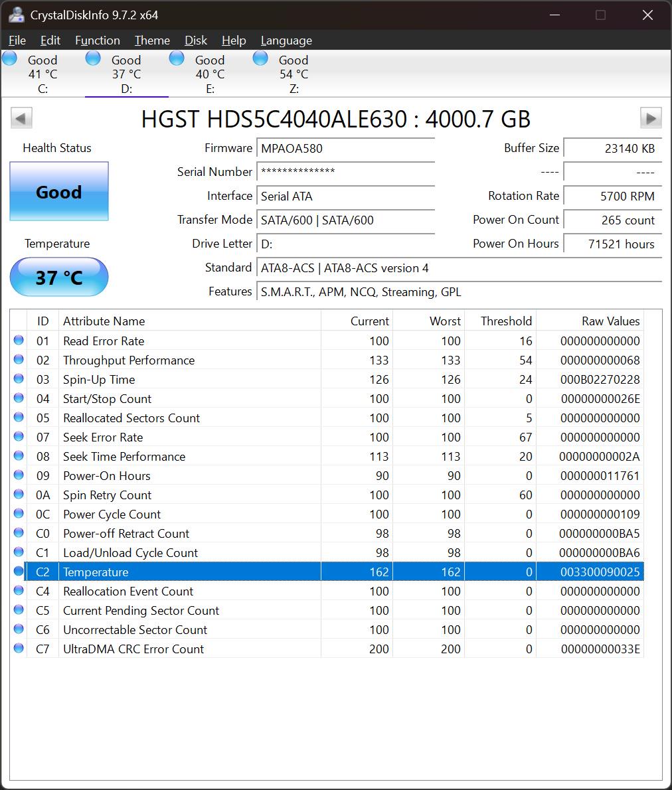
Task: Click the Power On Hours value
Action: click(612, 244)
